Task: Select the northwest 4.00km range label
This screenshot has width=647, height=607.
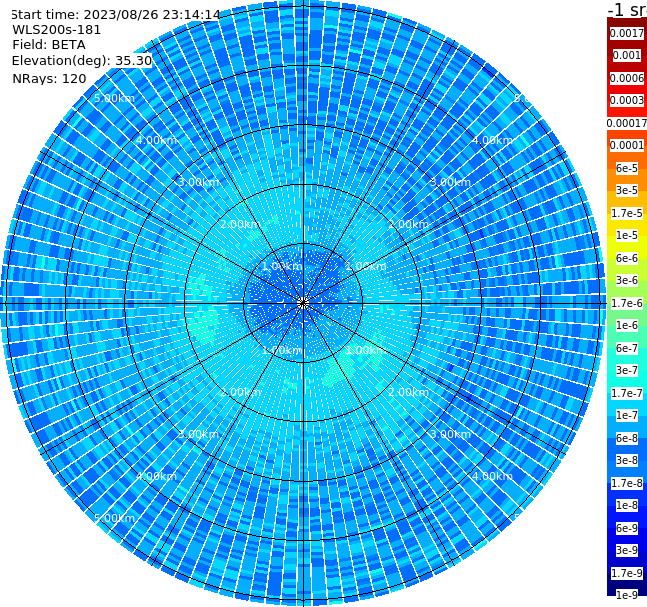Action: [x=156, y=140]
